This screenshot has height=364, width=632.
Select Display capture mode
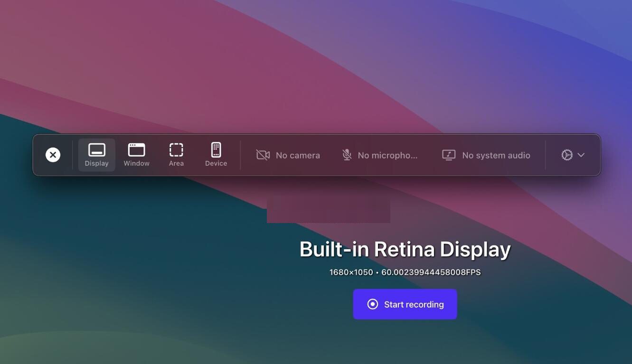[97, 155]
